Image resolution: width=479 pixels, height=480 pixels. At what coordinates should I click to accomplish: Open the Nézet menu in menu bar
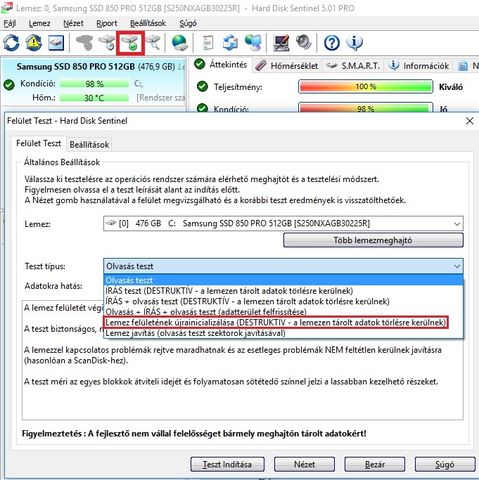(x=73, y=23)
